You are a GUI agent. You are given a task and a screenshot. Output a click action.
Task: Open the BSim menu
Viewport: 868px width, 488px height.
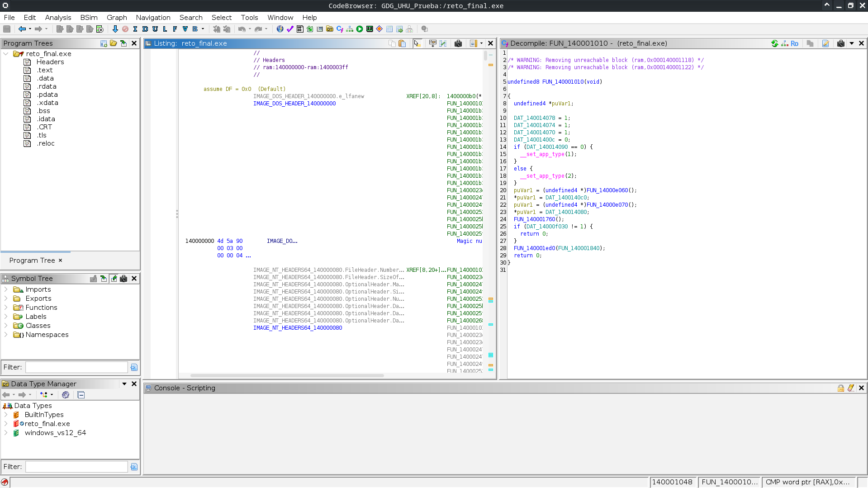(89, 18)
